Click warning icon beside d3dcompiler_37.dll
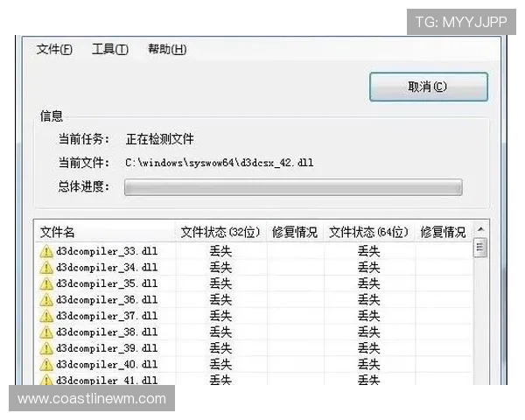The image size is (525, 420). (46, 316)
